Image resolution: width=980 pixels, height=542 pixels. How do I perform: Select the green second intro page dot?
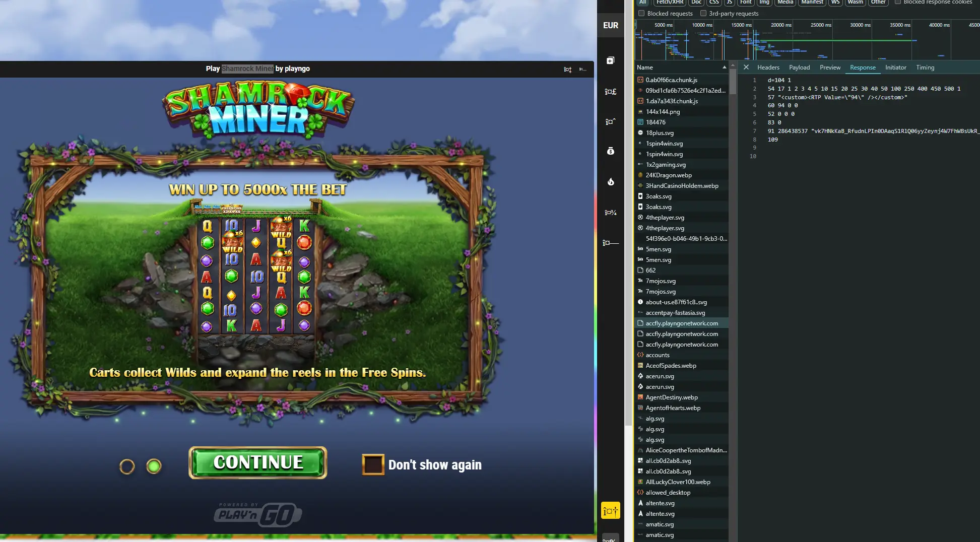point(154,466)
